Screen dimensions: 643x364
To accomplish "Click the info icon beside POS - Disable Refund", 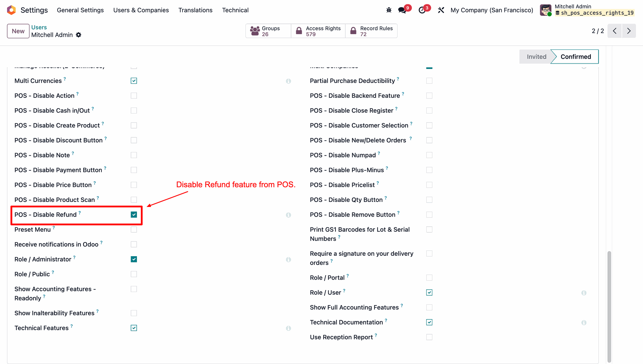I will [288, 215].
